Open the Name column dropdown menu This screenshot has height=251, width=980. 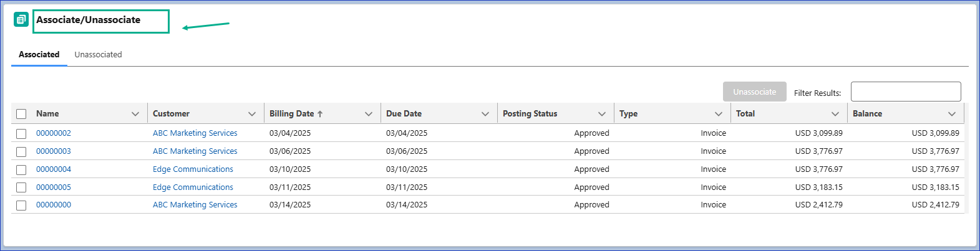click(x=135, y=114)
